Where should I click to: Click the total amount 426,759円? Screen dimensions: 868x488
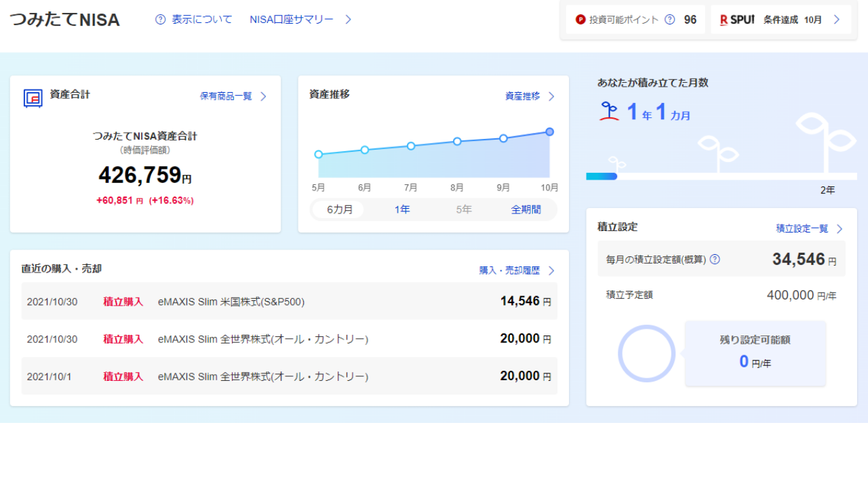(145, 176)
